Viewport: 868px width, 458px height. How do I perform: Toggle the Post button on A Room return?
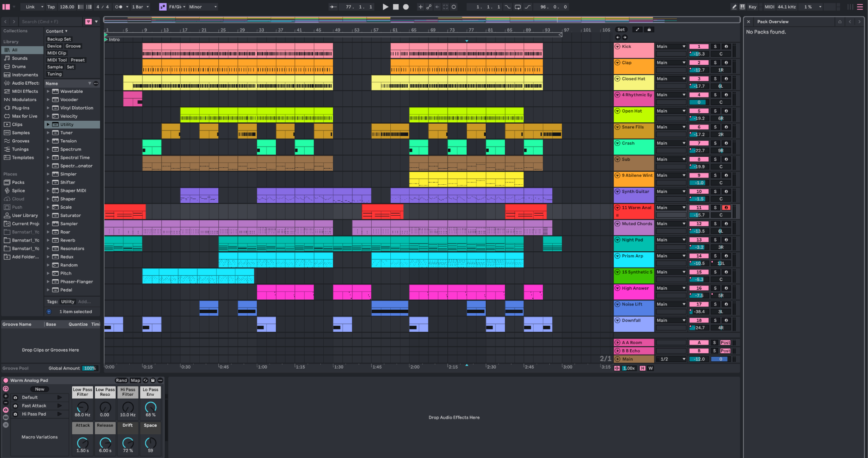pyautogui.click(x=725, y=343)
